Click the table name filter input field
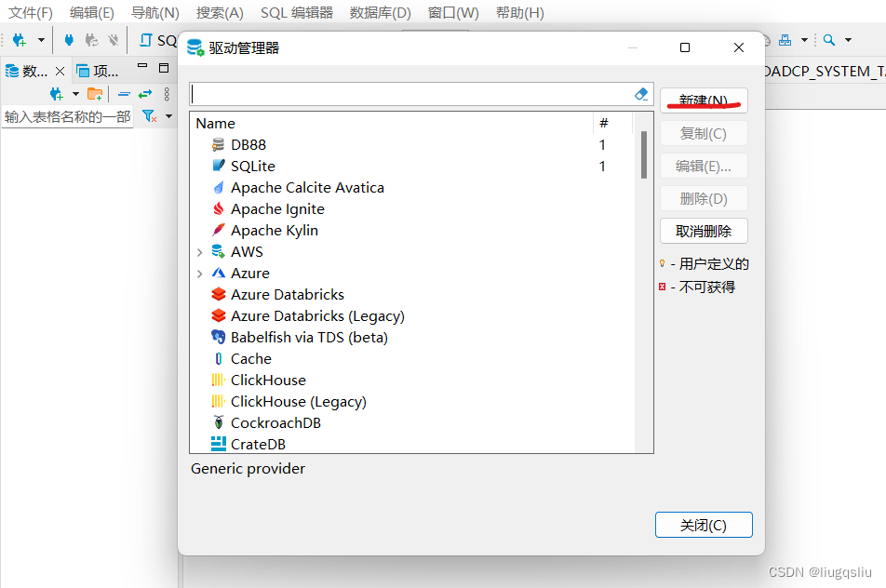This screenshot has height=588, width=886. click(67, 117)
